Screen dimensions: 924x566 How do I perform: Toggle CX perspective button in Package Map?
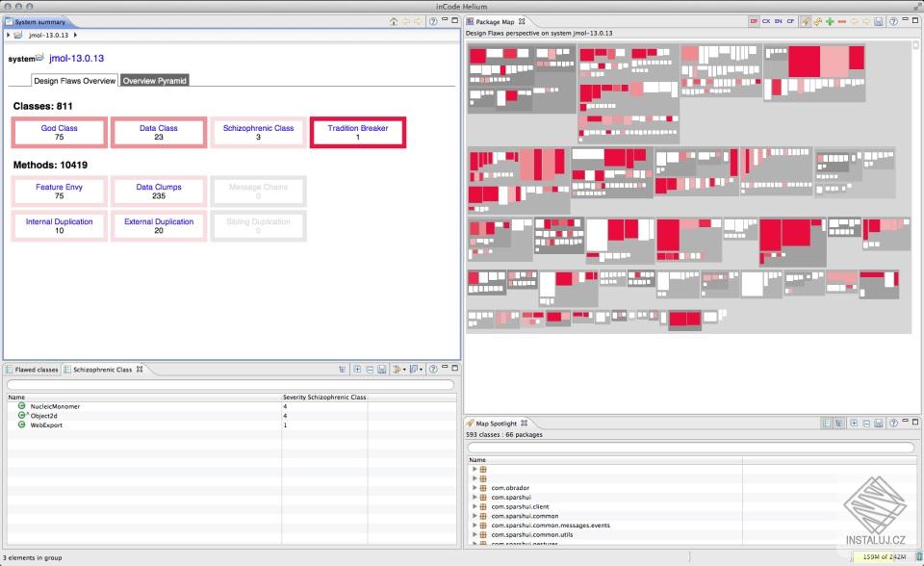coord(766,22)
